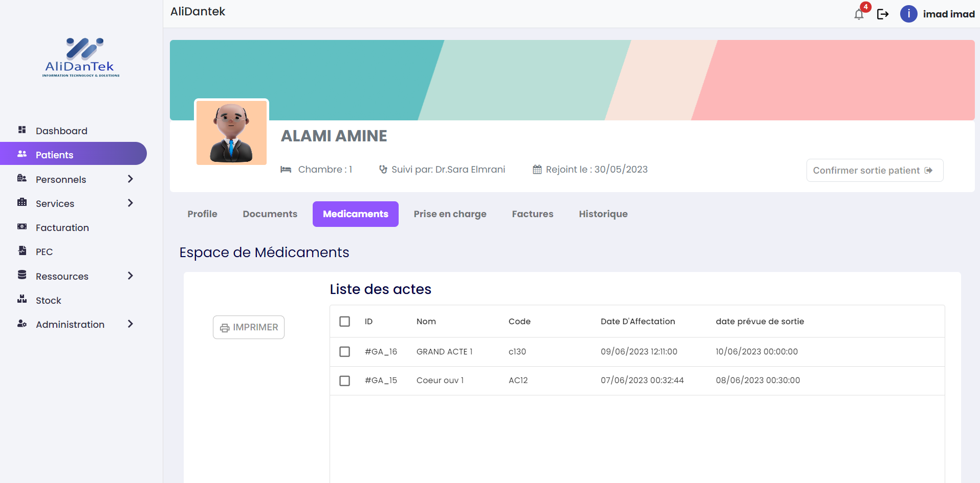Viewport: 980px width, 483px height.
Task: Click the Stock boxes icon
Action: tap(22, 300)
